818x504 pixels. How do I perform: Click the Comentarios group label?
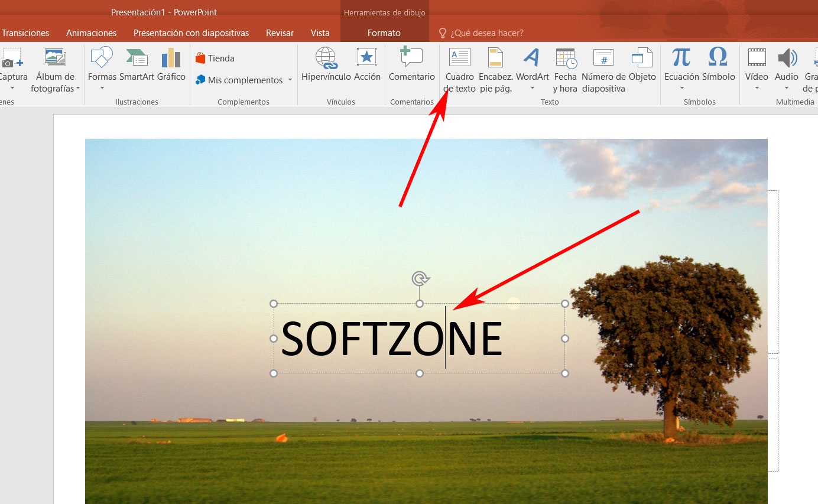[412, 102]
